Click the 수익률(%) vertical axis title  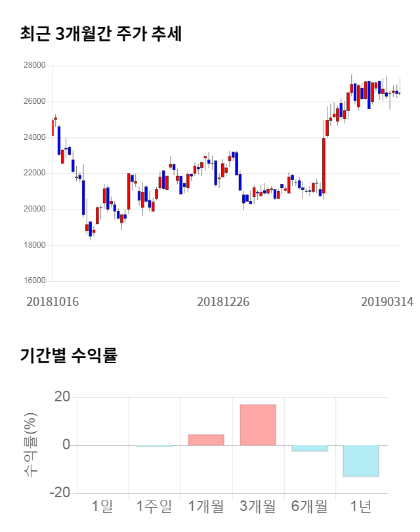click(31, 445)
